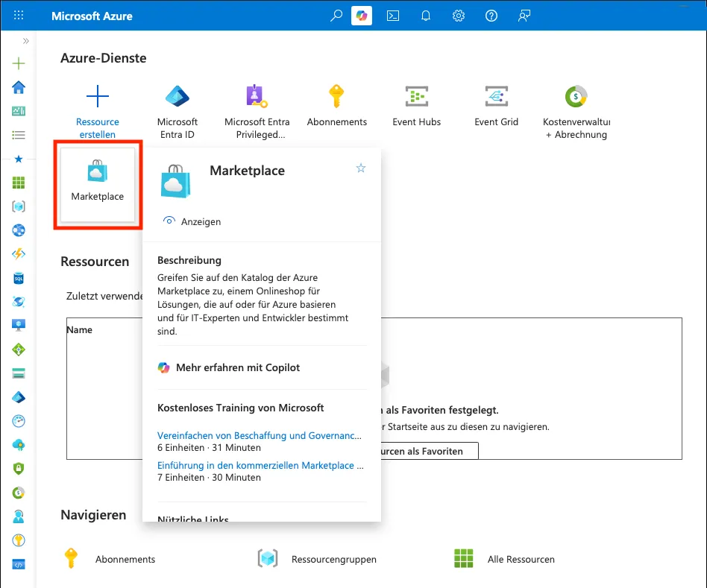Click the Marketplace service tile
This screenshot has width=707, height=588.
point(98,185)
